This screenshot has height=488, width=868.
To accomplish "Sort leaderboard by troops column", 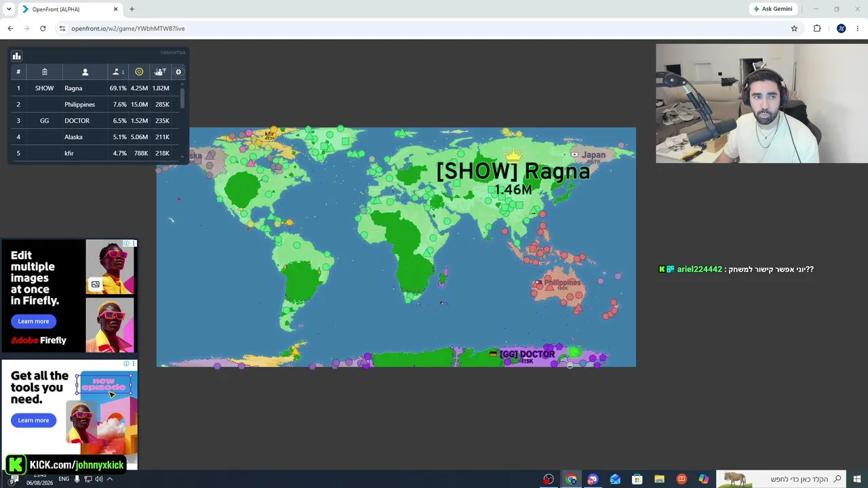I will [x=160, y=72].
